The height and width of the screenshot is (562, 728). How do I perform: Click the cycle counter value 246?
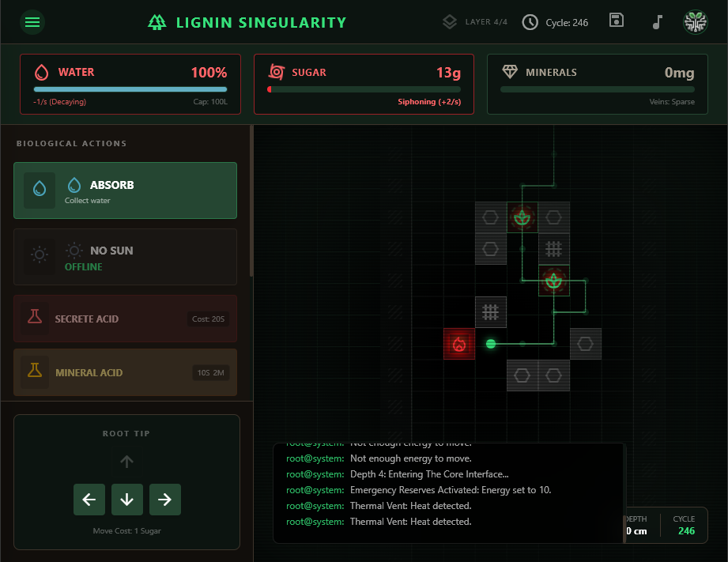686,531
